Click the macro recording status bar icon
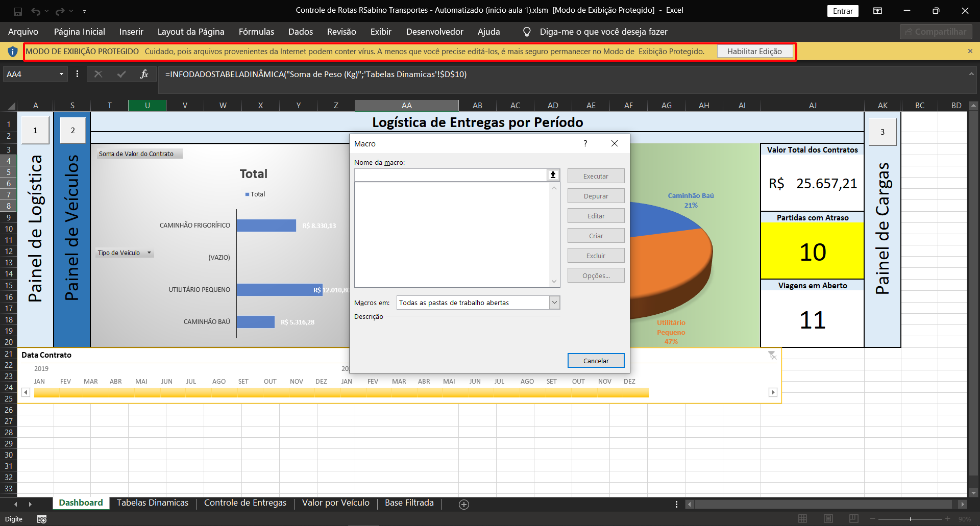 (42, 519)
